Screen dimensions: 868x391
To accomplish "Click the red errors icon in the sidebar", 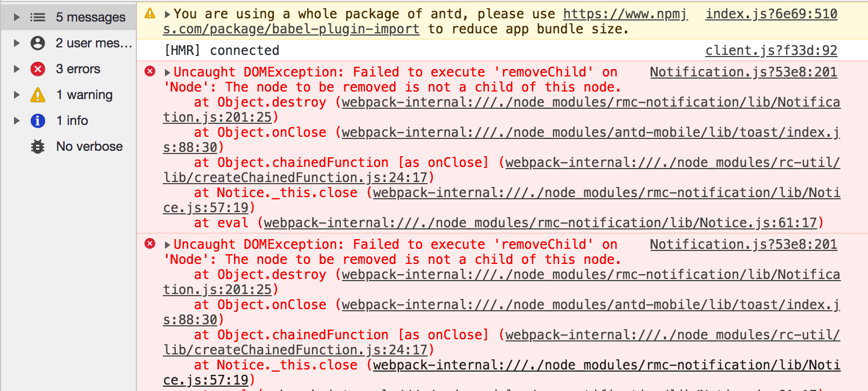I will tap(37, 69).
